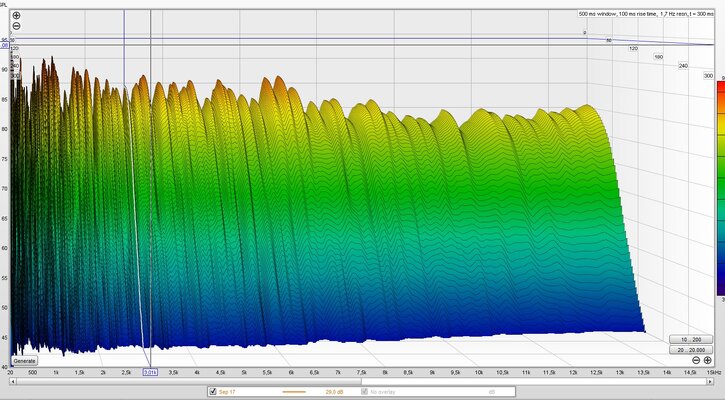The height and width of the screenshot is (400, 725).
Task: Set frequency range with 10 .. 200 button
Action: [x=691, y=339]
